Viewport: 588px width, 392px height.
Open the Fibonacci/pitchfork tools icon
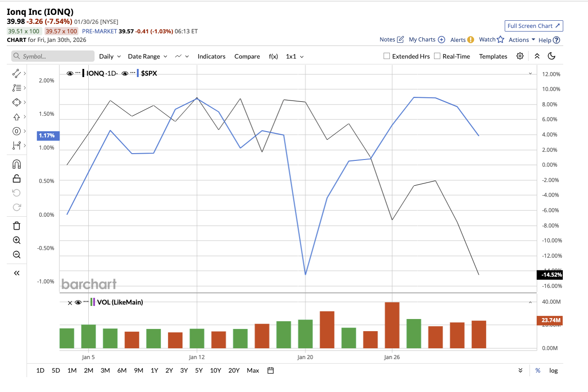pos(17,88)
